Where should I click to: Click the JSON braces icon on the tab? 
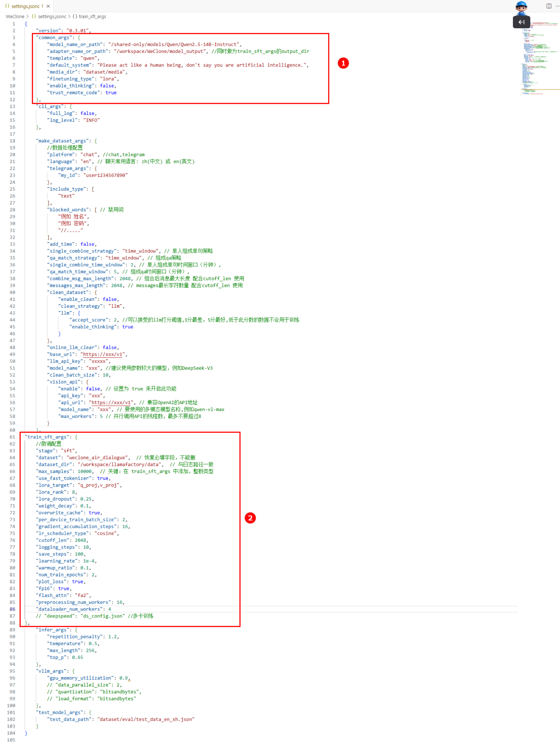pos(7,6)
